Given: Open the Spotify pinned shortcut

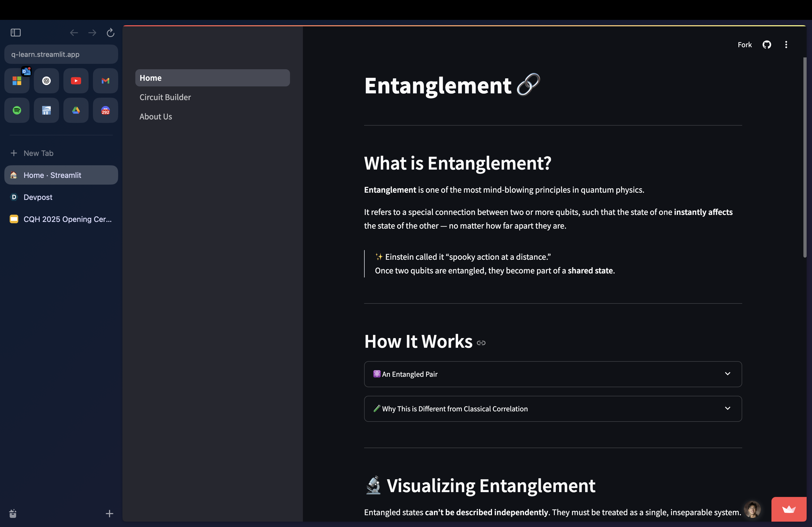Looking at the screenshot, I should pos(17,111).
